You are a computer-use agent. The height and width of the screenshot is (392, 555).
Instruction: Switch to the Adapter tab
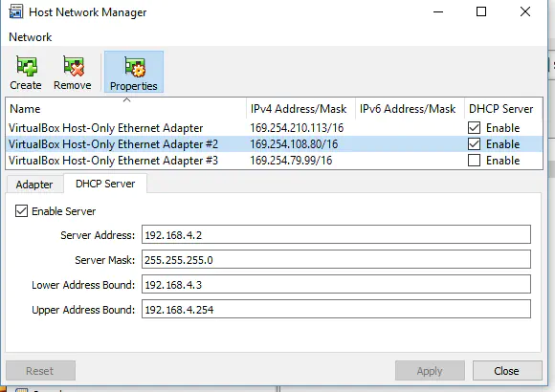pos(34,185)
